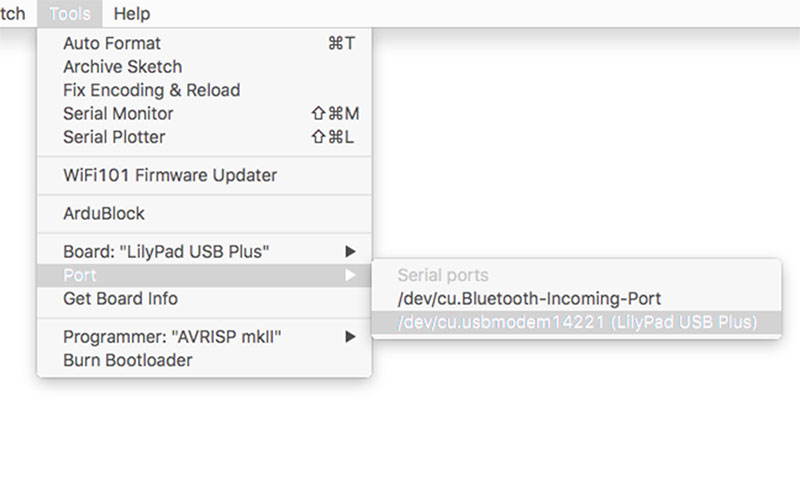Run Auto Format on the sketch
Viewport: 800px width, 480px height.
(112, 43)
